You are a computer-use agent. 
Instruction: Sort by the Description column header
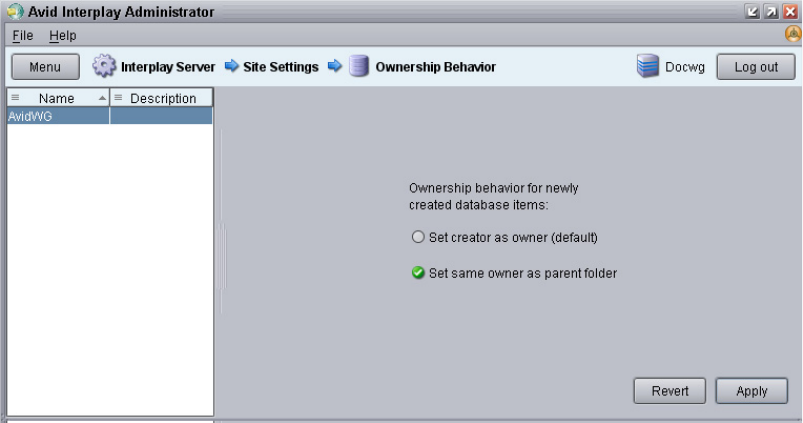click(x=161, y=98)
